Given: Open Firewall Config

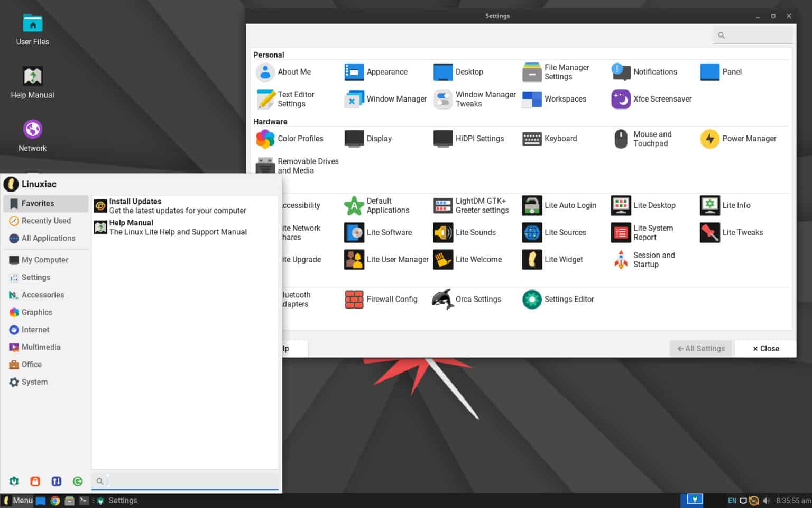Looking at the screenshot, I should tap(391, 299).
